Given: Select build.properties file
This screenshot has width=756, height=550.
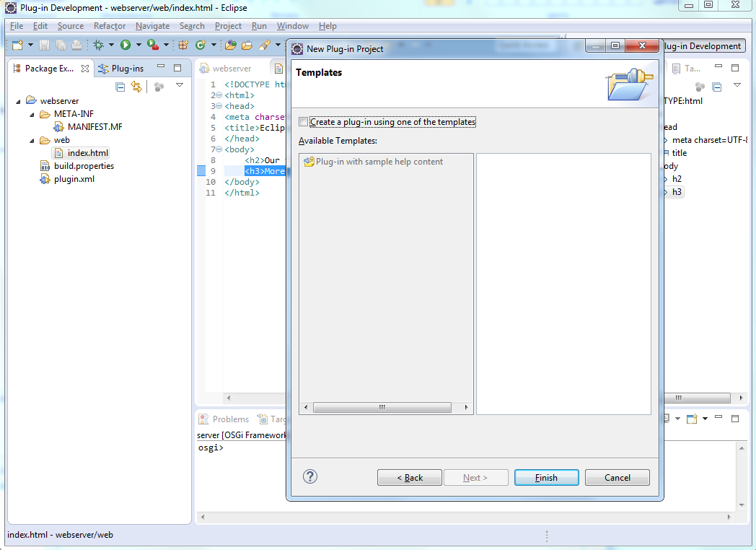Looking at the screenshot, I should pyautogui.click(x=77, y=166).
